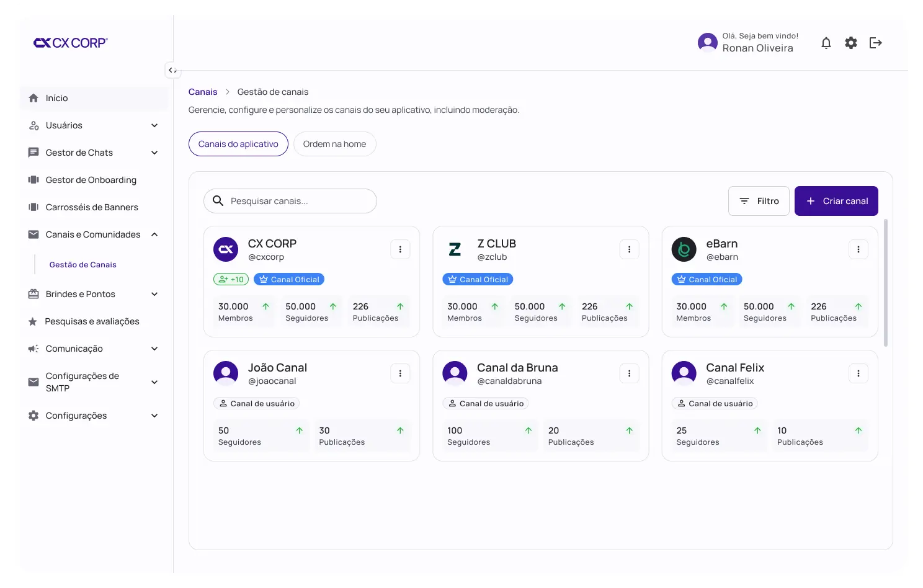The width and height of the screenshot is (923, 588).
Task: Open notifications via the bell icon
Action: click(x=826, y=42)
